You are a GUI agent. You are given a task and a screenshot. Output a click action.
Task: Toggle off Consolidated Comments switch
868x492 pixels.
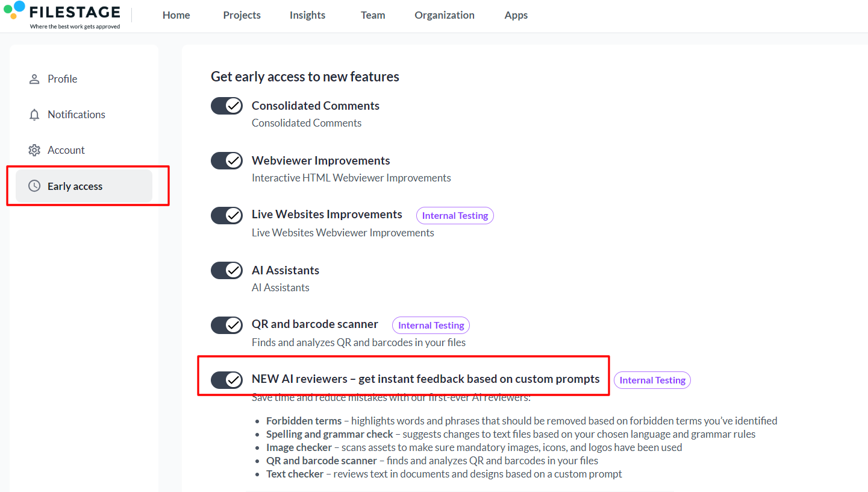click(x=227, y=106)
